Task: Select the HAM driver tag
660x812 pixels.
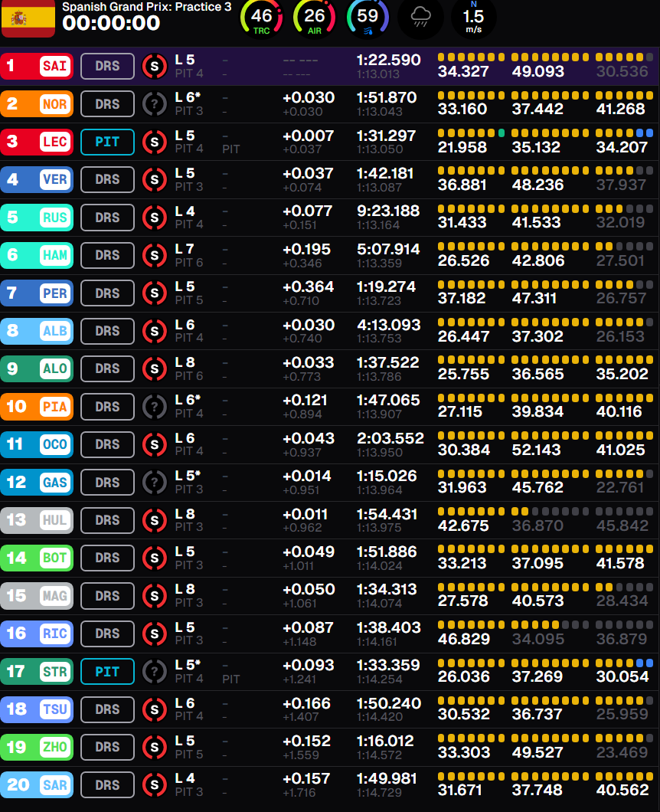Action: tap(37, 255)
